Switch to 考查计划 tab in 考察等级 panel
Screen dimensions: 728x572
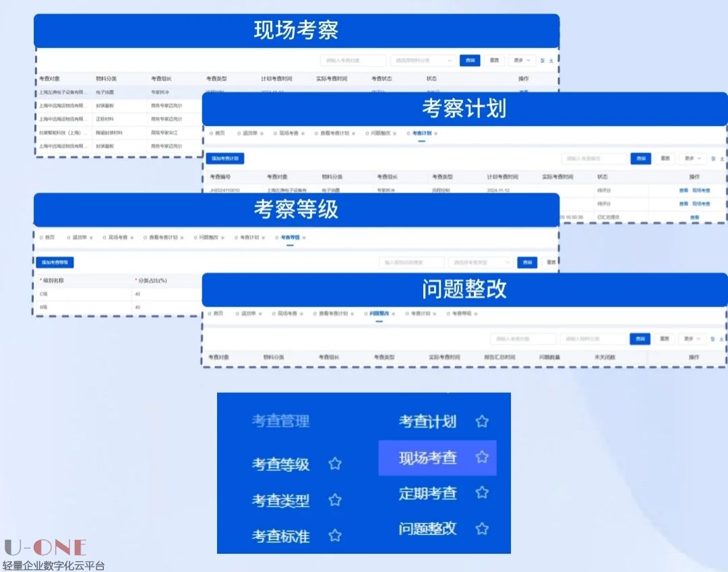[249, 237]
